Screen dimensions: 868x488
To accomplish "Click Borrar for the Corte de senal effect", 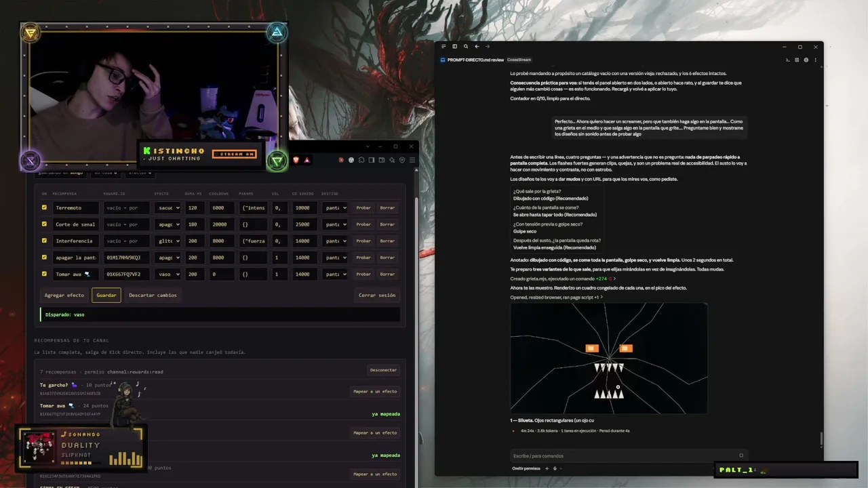I will click(387, 224).
